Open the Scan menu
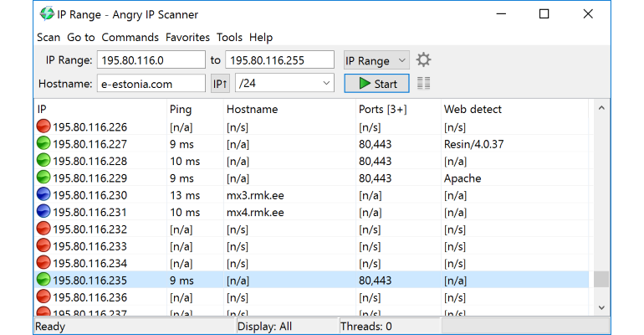The width and height of the screenshot is (644, 335). click(x=49, y=38)
